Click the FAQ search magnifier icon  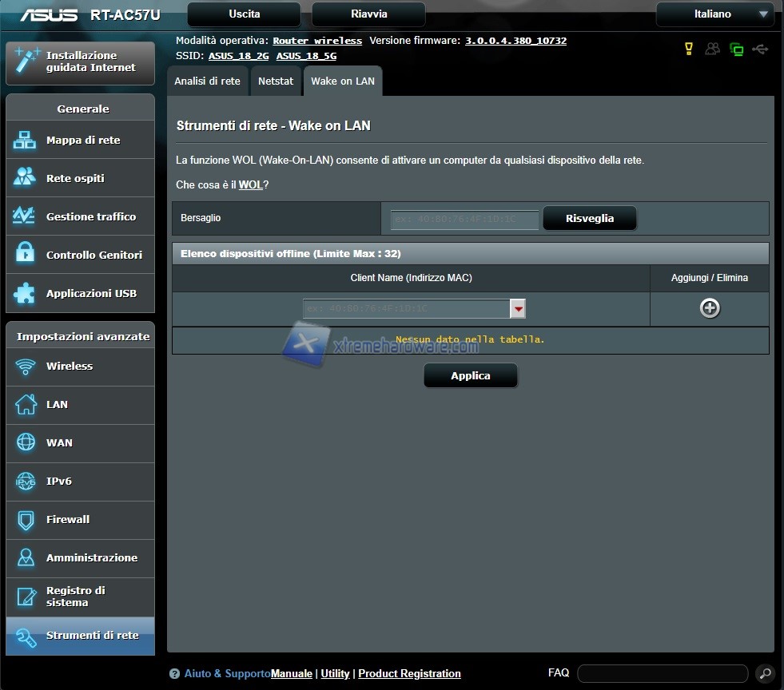[x=764, y=673]
